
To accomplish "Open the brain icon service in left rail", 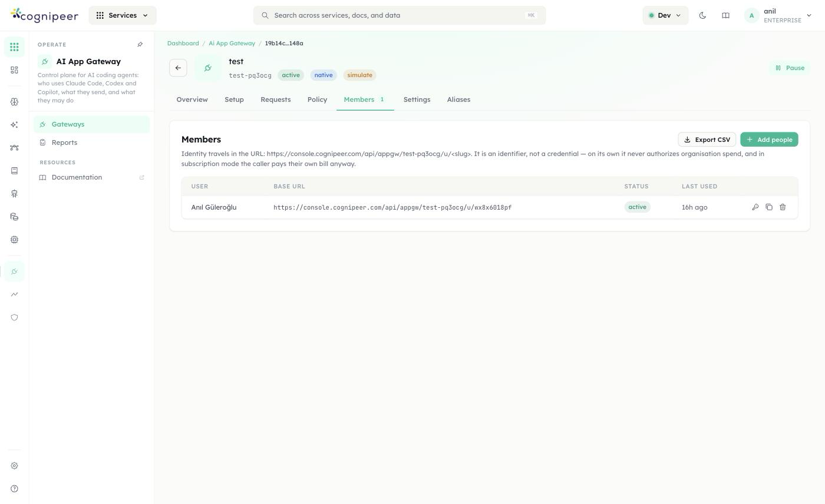I will click(14, 102).
